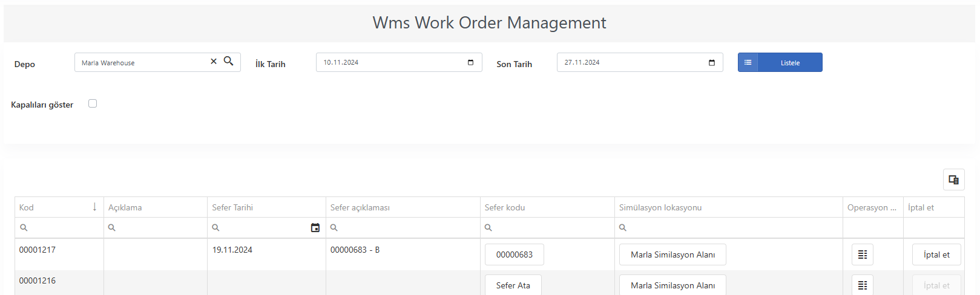Open sefer code 00000683 button
980x295 pixels.
pyautogui.click(x=515, y=254)
